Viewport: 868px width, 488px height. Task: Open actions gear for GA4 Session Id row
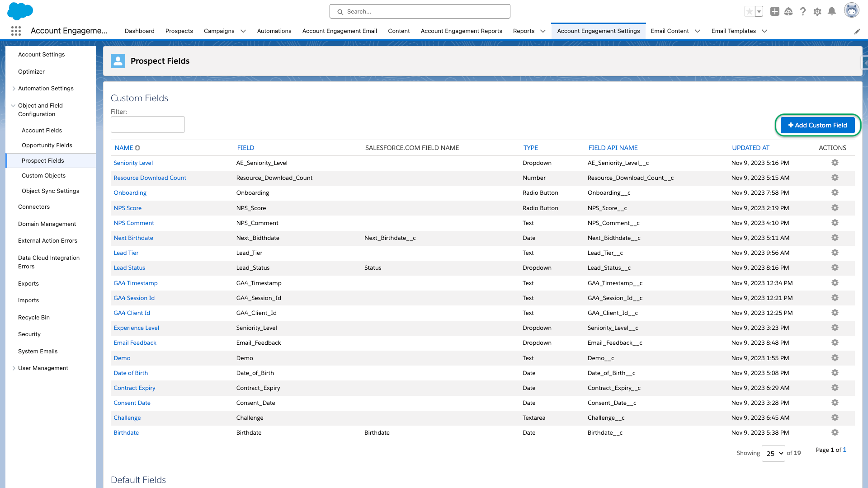[x=835, y=298]
